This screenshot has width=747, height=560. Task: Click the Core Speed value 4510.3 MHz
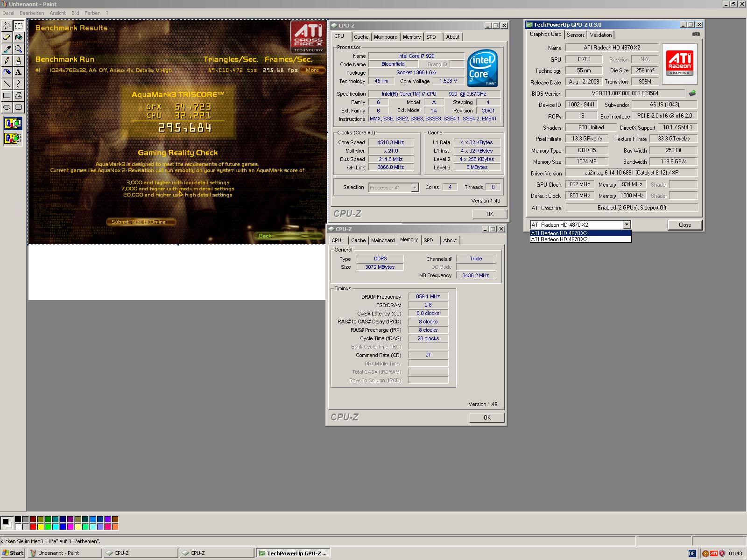[390, 142]
